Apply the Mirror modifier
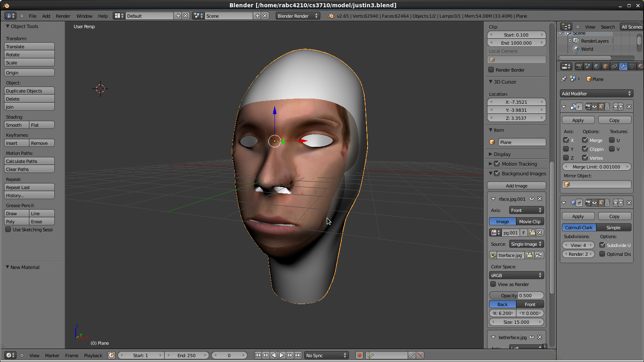Image resolution: width=644 pixels, height=362 pixels. tap(578, 120)
